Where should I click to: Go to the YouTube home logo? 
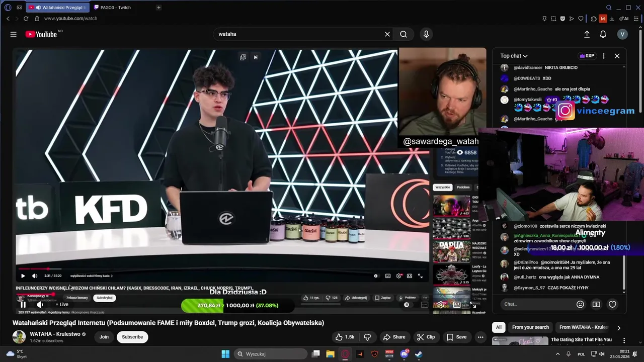[41, 34]
